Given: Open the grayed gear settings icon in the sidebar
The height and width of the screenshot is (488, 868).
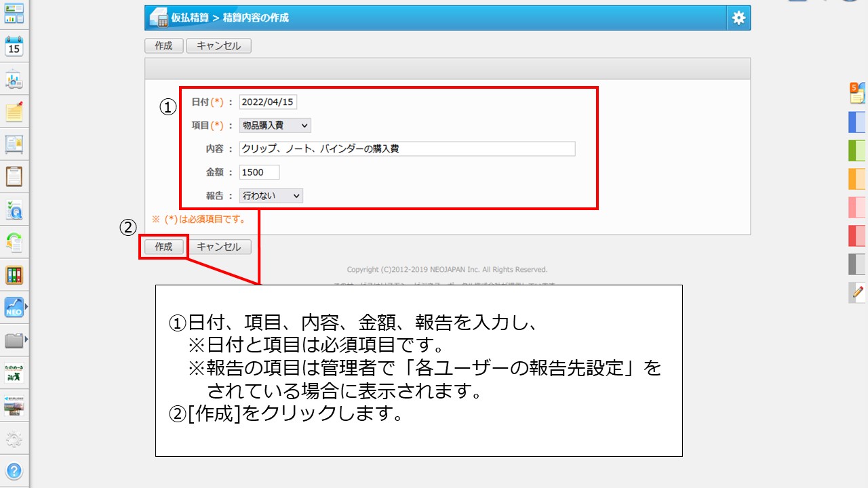Looking at the screenshot, I should (14, 439).
